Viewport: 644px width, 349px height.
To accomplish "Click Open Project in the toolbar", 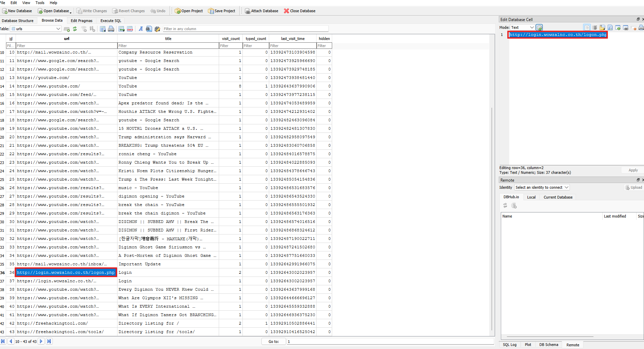I will pyautogui.click(x=189, y=11).
